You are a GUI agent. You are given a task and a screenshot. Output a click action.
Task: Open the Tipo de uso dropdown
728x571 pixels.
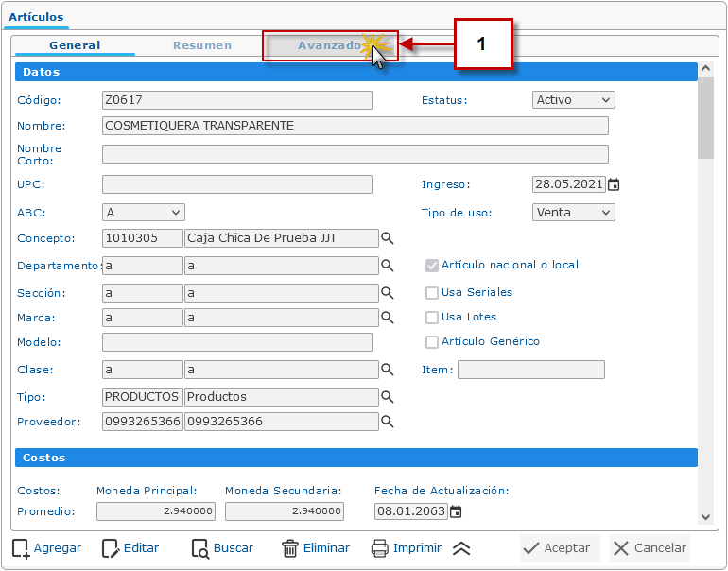pos(574,213)
